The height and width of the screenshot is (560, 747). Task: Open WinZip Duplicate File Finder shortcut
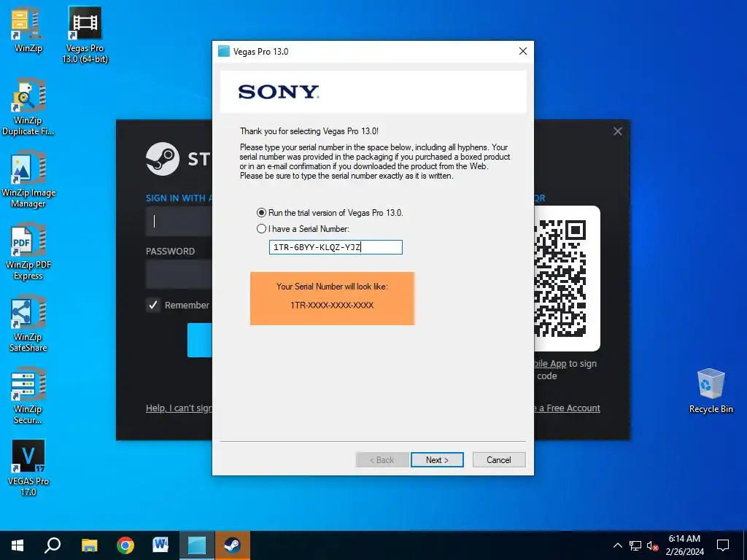[x=28, y=107]
